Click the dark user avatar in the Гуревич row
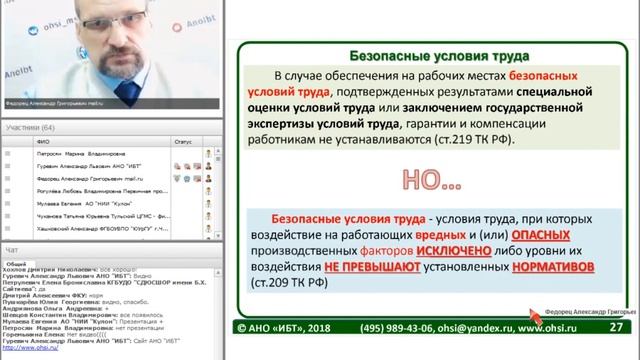 [209, 166]
